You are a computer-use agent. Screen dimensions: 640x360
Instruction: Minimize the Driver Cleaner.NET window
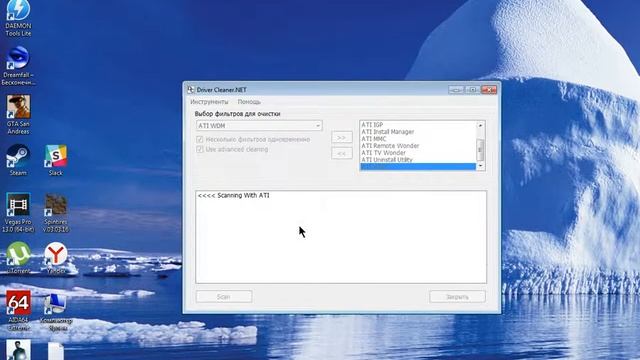pos(456,89)
